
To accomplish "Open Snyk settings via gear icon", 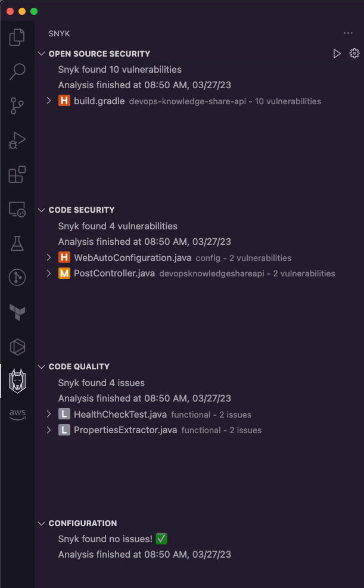I will click(x=354, y=53).
